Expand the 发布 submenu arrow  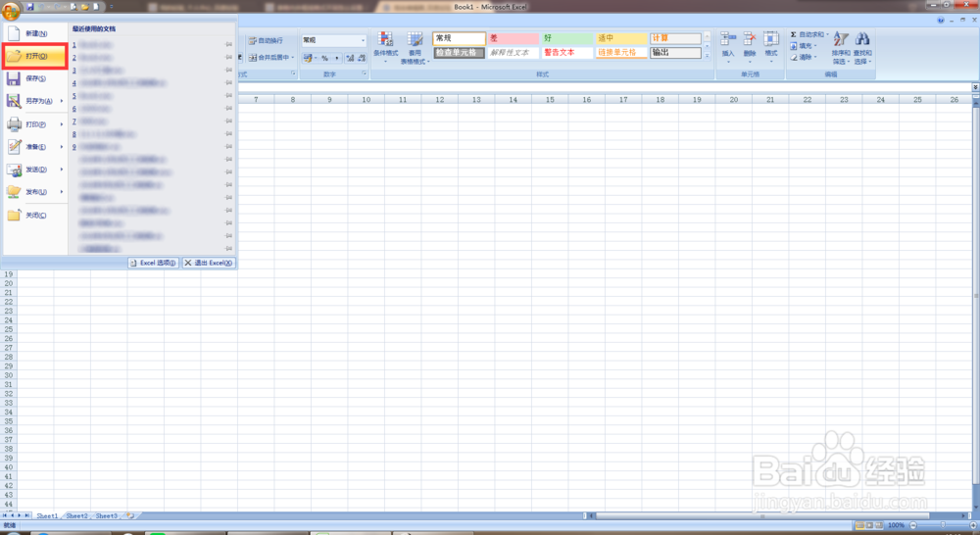62,192
